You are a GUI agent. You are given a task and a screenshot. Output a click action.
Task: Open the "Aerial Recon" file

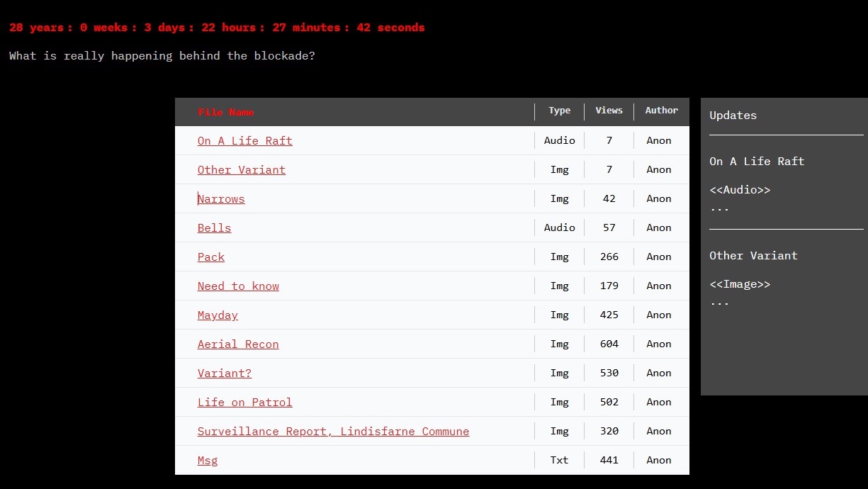coord(238,344)
